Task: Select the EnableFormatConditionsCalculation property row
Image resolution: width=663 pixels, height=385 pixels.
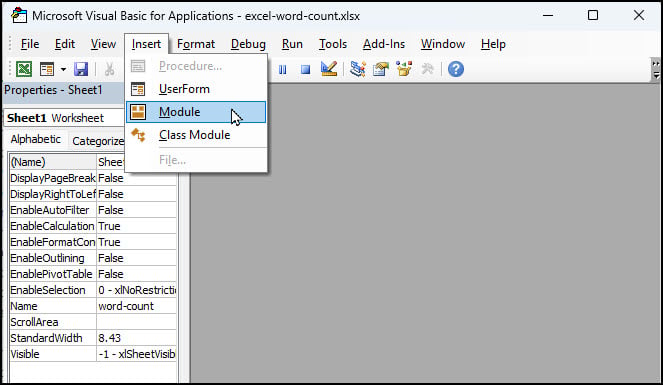Action: click(93, 242)
